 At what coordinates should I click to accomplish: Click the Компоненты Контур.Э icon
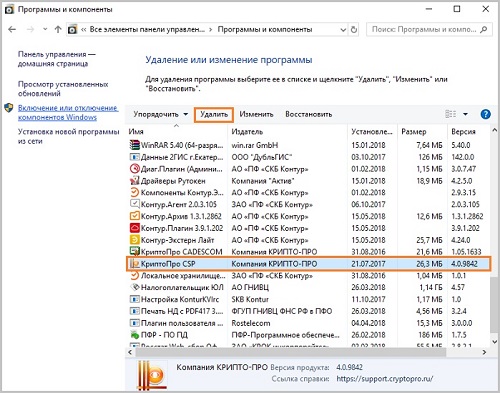coord(134,192)
